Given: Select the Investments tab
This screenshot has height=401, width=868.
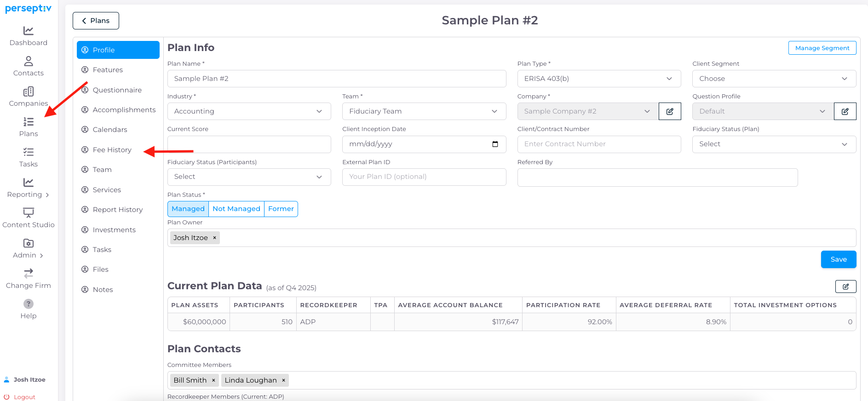Looking at the screenshot, I should coord(118,230).
